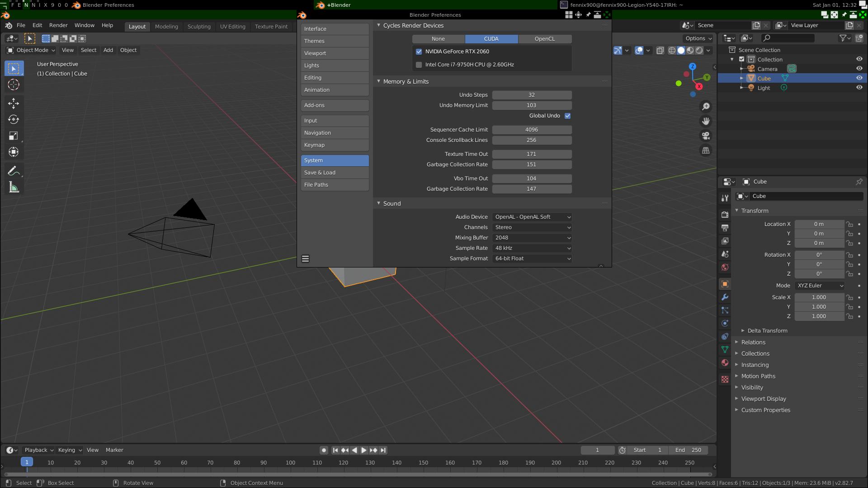Open the Channels Stereo dropdown

532,227
